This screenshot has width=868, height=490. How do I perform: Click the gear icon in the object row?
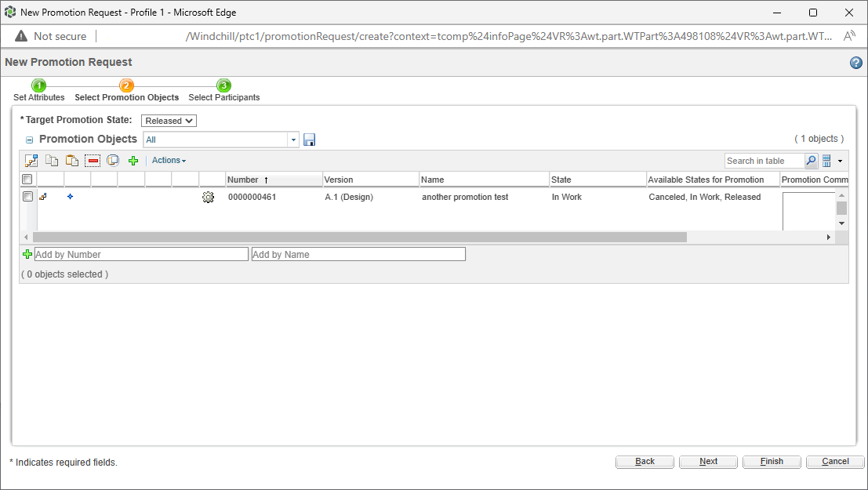[208, 197]
